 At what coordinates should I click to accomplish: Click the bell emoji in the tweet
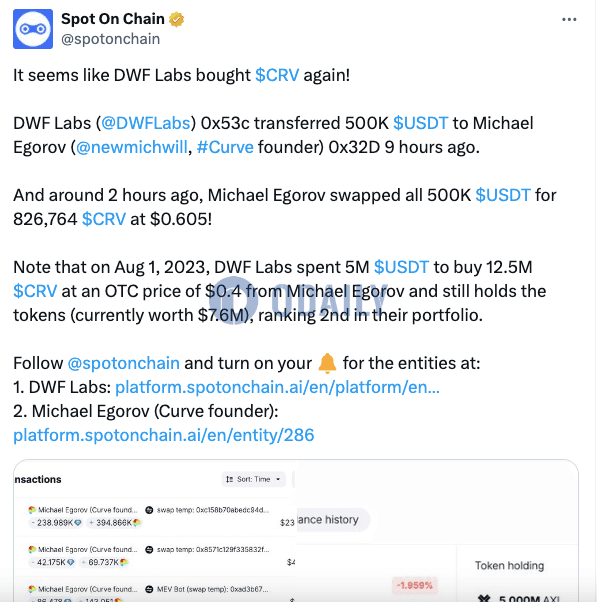[x=327, y=363]
